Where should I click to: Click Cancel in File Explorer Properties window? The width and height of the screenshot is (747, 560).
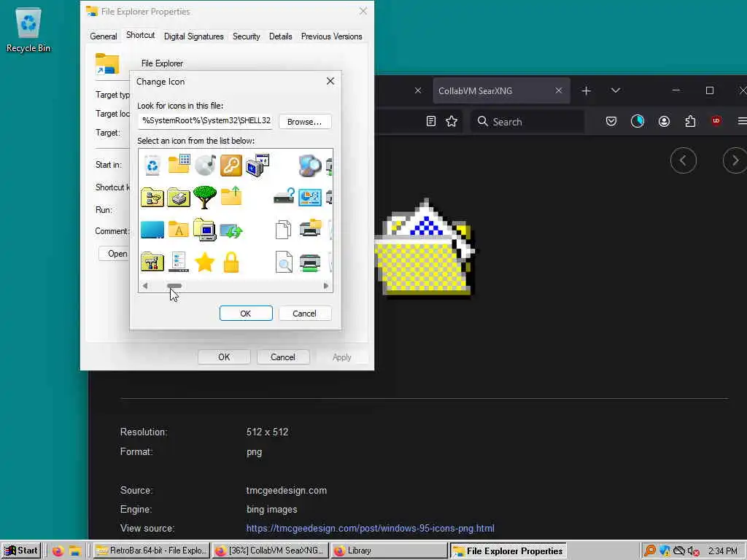point(283,357)
